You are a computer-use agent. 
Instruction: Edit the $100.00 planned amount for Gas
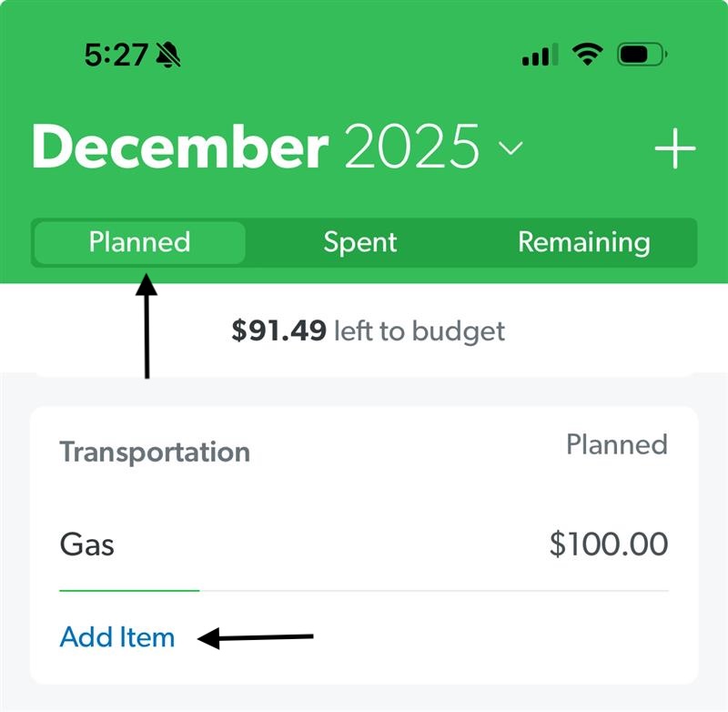tap(609, 544)
